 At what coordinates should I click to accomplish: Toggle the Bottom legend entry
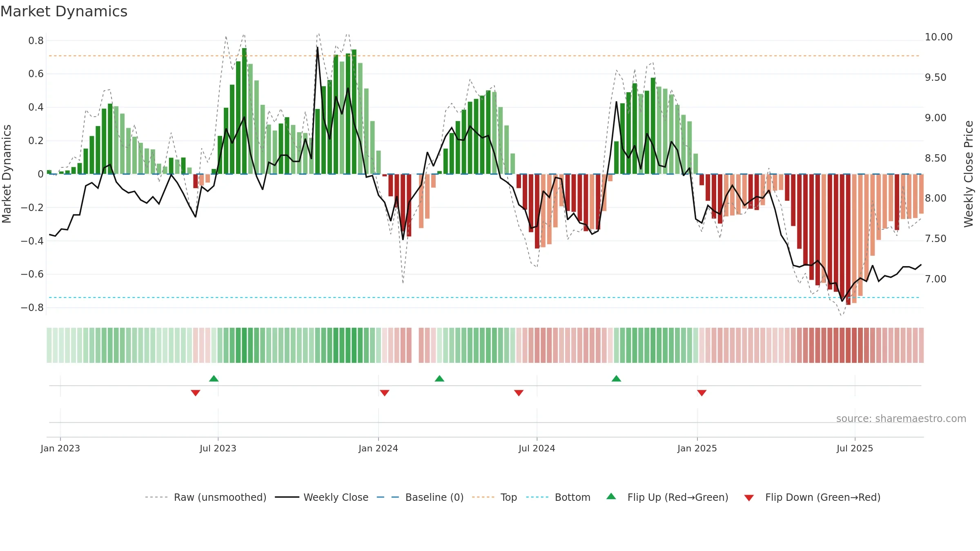tap(558, 497)
